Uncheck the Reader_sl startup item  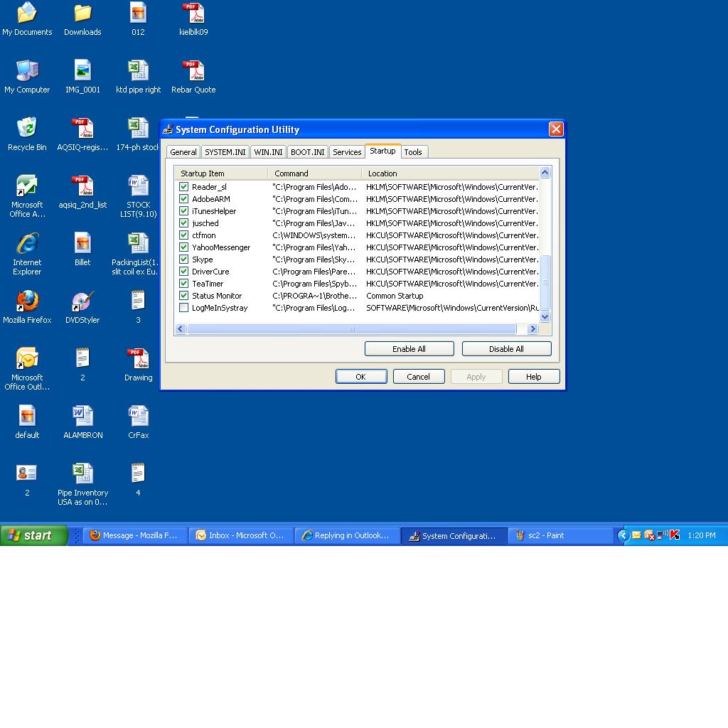184,187
